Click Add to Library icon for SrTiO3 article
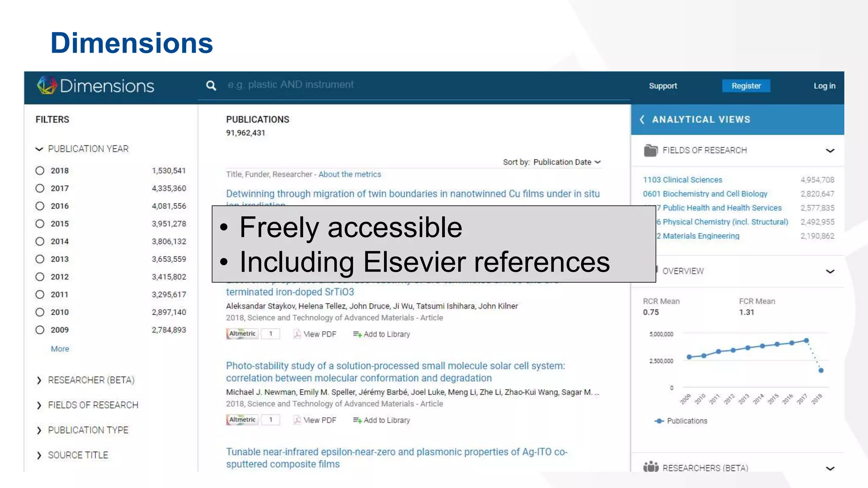Viewport: 868px width, 488px height. tap(357, 334)
